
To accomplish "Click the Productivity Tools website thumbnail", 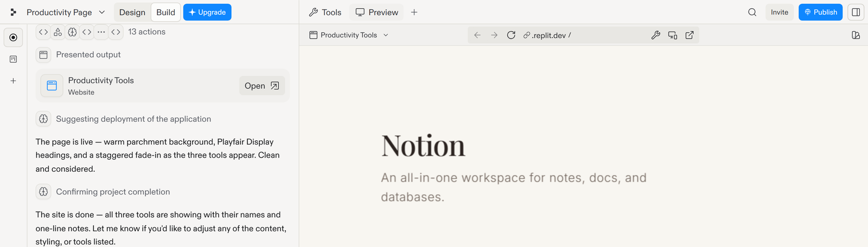I will point(52,86).
